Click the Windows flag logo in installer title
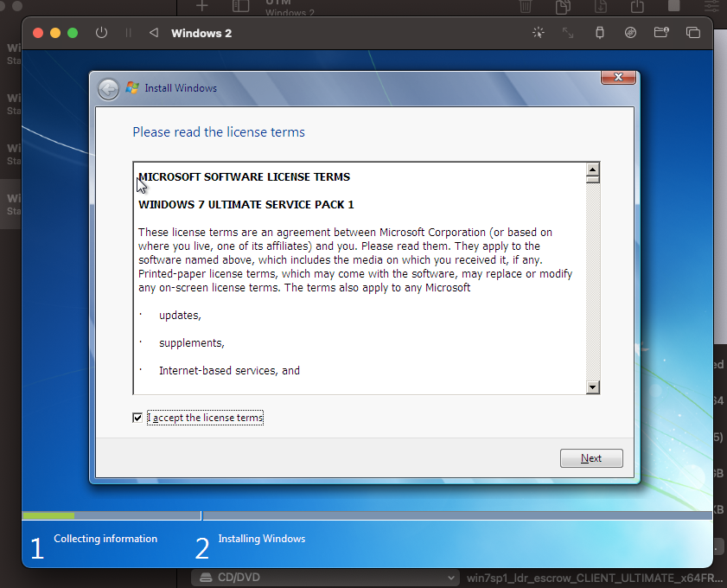727x588 pixels. point(132,87)
